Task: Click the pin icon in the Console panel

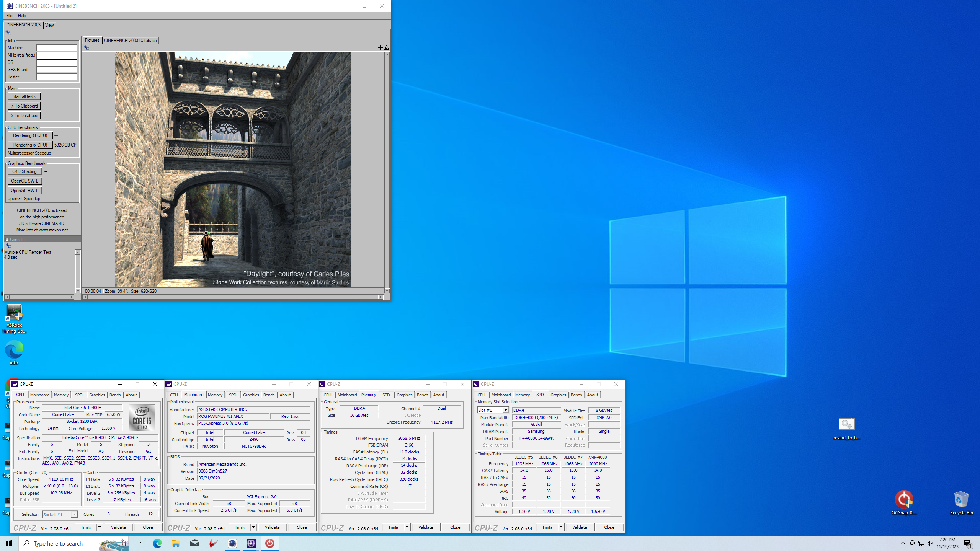Action: pyautogui.click(x=8, y=246)
